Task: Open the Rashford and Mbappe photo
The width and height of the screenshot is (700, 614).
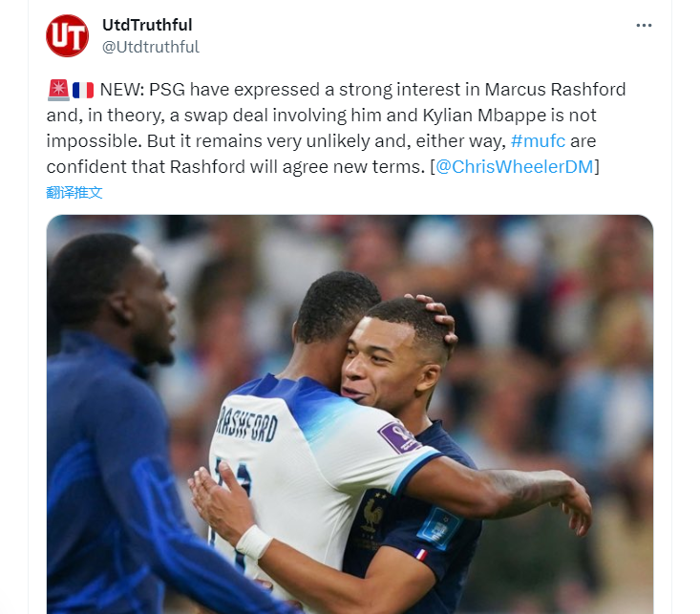Action: (x=350, y=414)
